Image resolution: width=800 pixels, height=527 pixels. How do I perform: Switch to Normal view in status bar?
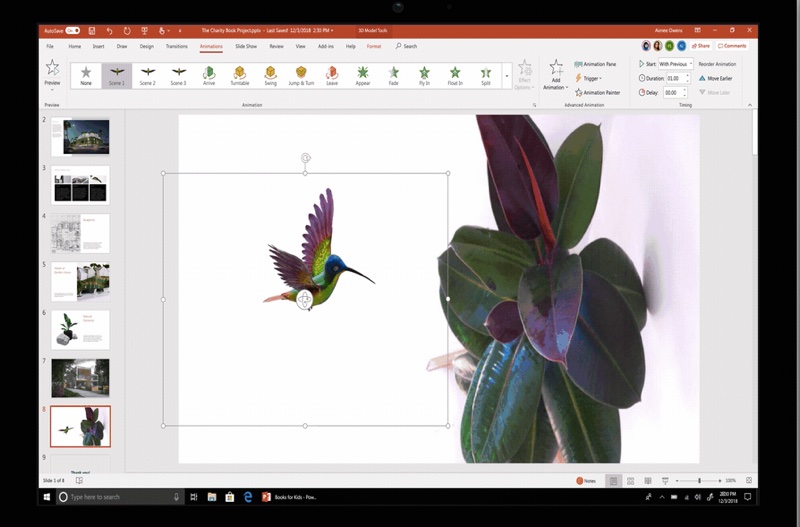[x=613, y=481]
